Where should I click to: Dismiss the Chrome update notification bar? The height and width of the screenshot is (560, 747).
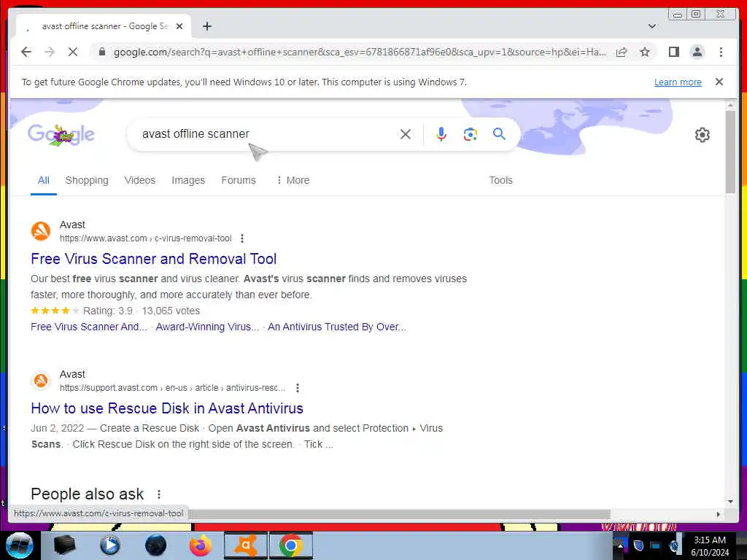tap(719, 82)
